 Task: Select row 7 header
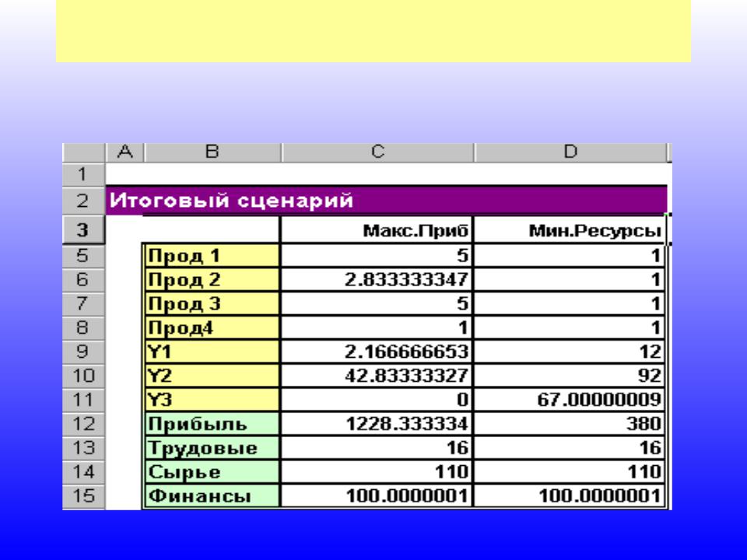pyautogui.click(x=83, y=303)
